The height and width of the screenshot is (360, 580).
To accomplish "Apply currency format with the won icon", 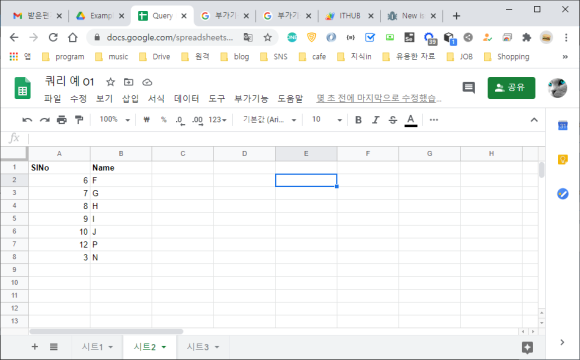I will (146, 120).
